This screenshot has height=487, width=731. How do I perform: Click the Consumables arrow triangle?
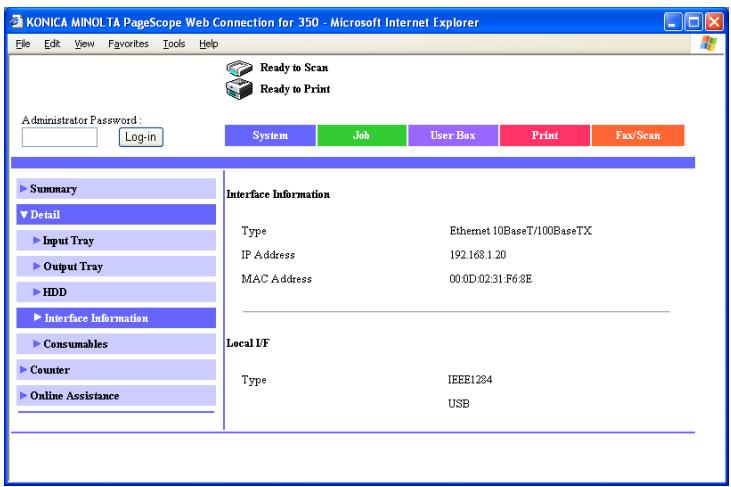(x=36, y=343)
